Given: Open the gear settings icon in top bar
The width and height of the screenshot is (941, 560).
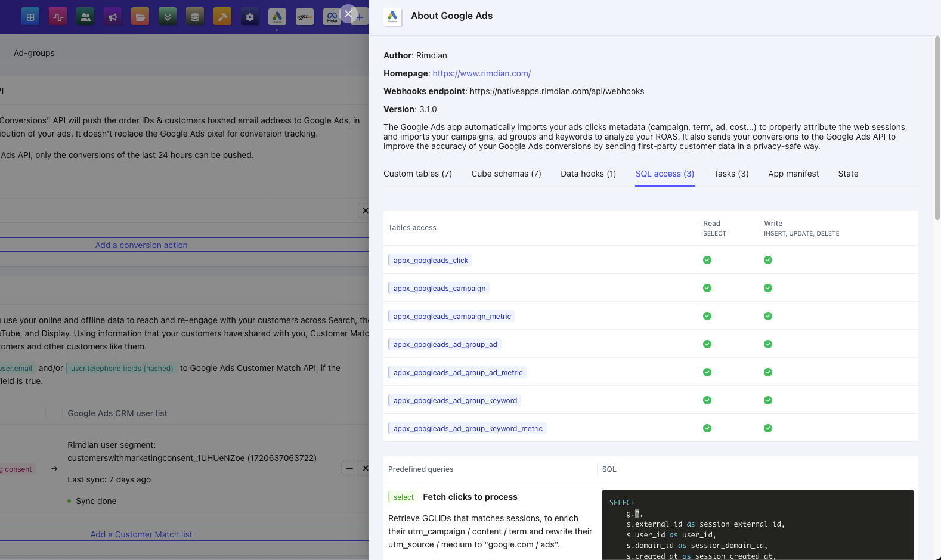Looking at the screenshot, I should (250, 17).
